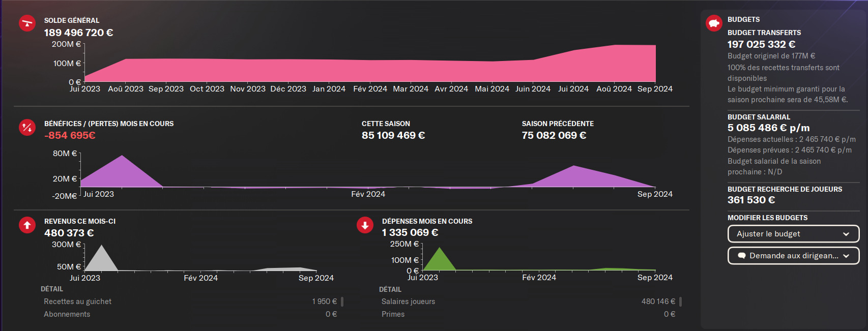Expand the Demande aux dirigeants chevron arrow
This screenshot has width=868, height=331.
[846, 256]
